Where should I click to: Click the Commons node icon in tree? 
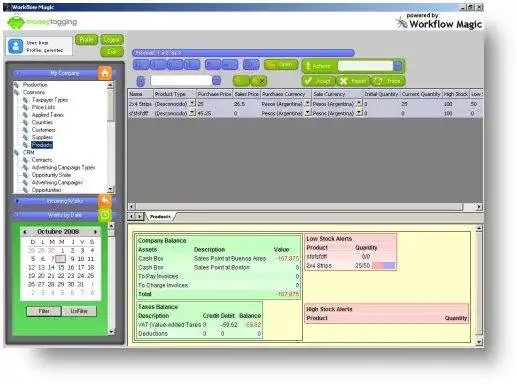(x=17, y=92)
